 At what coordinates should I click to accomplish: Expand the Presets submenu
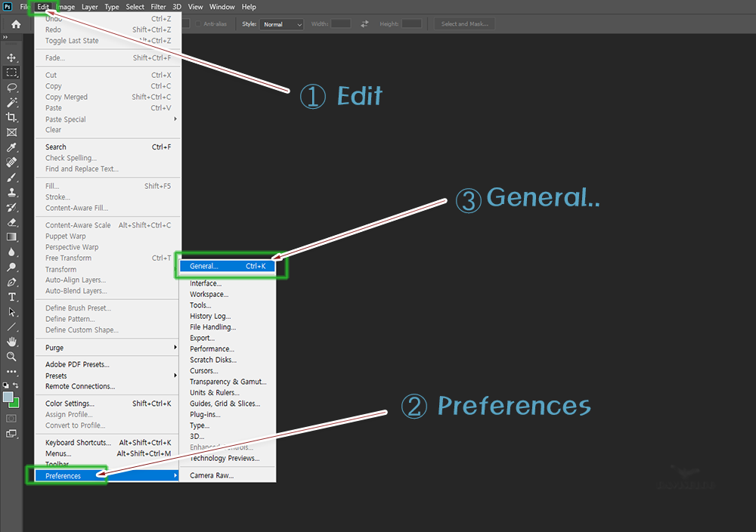point(108,376)
